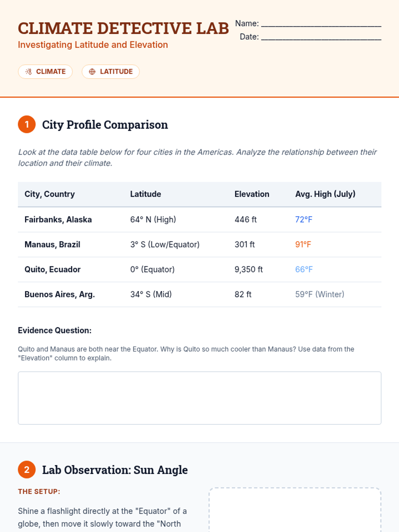Image resolution: width=399 pixels, height=532 pixels.
Task: Click the Date line field
Action: (x=321, y=37)
